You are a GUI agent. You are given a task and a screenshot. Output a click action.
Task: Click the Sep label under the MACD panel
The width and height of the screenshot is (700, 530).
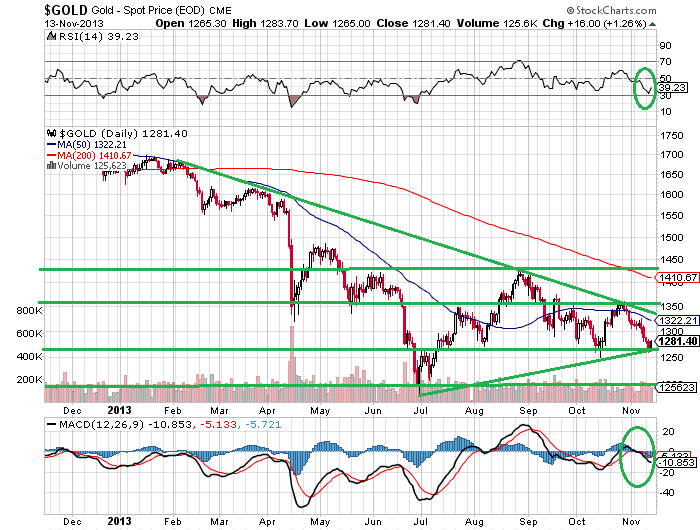pyautogui.click(x=528, y=522)
